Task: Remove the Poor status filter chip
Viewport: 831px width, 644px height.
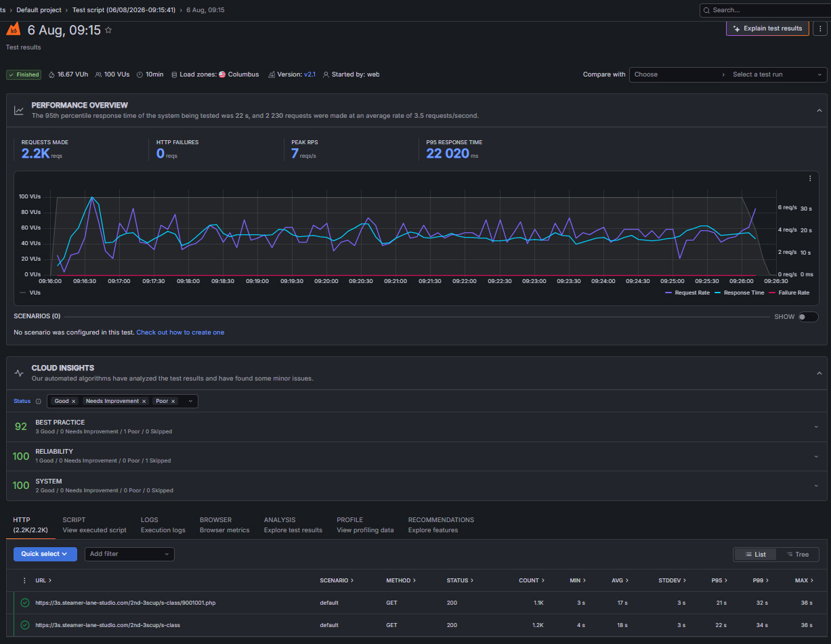Action: point(173,401)
